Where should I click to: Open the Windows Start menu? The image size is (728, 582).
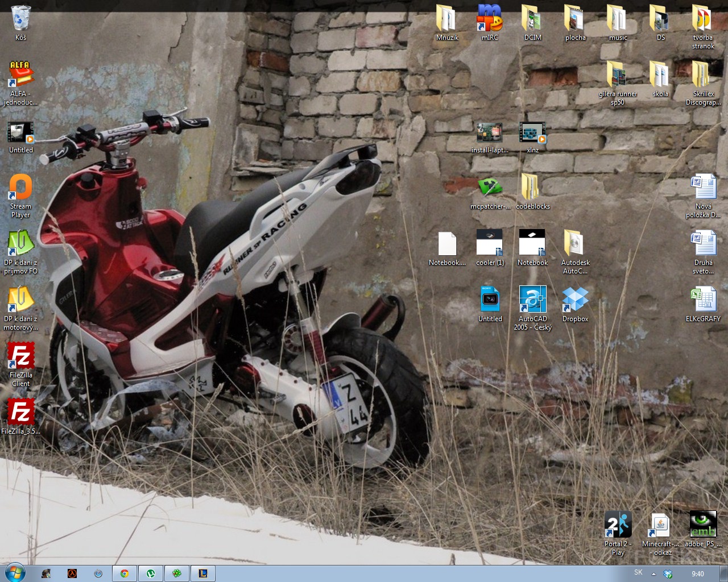(x=15, y=573)
